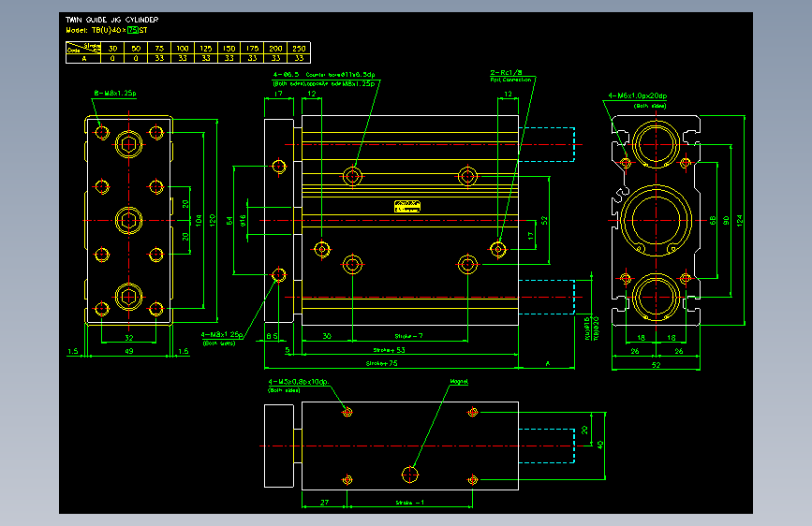Click the magnet circle on bottom view
The image size is (812, 526).
pyautogui.click(x=409, y=475)
